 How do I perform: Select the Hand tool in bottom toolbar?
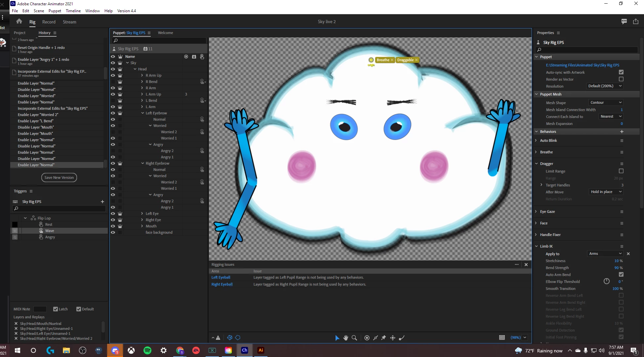[345, 338]
